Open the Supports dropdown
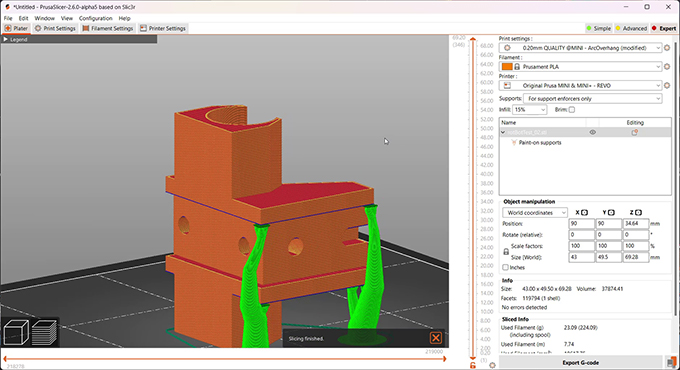 click(x=593, y=98)
